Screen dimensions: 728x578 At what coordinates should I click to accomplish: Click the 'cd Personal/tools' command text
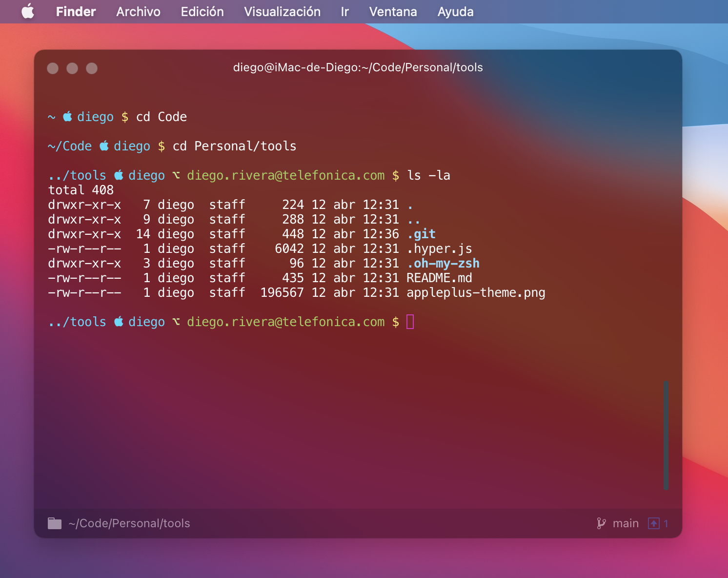coord(235,146)
